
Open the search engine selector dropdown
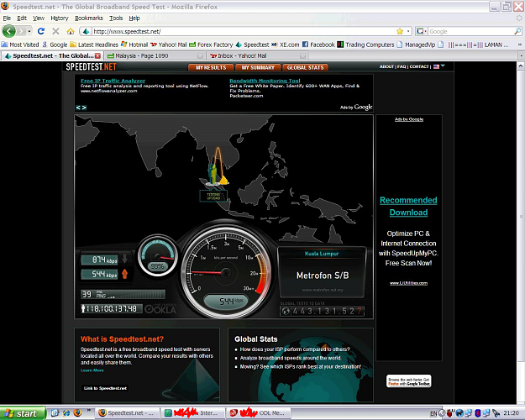pos(421,31)
